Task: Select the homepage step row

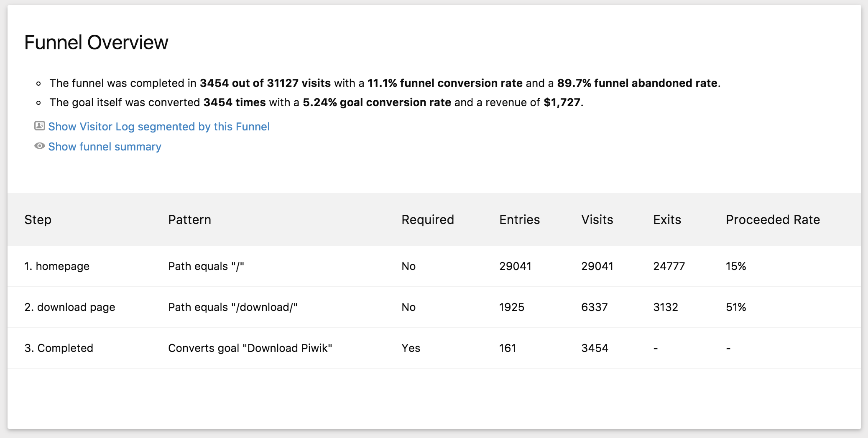Action: click(57, 266)
